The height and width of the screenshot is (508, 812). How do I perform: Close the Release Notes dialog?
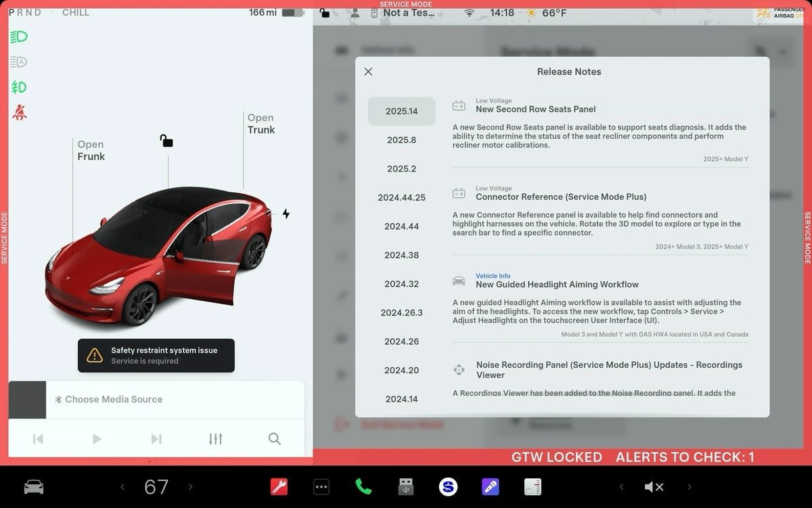[368, 71]
